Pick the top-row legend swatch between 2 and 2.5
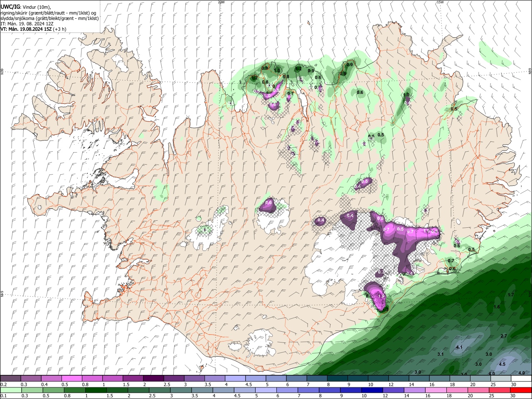The image size is (532, 399). tap(153, 379)
